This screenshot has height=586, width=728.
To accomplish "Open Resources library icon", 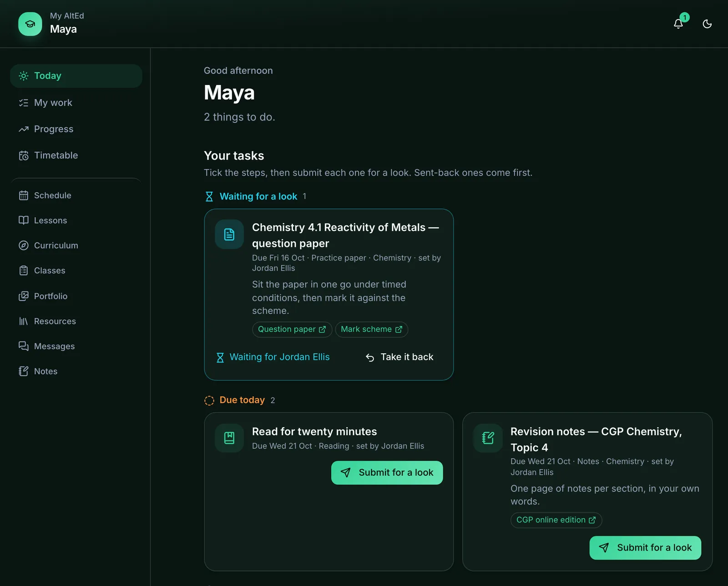I will [x=24, y=321].
